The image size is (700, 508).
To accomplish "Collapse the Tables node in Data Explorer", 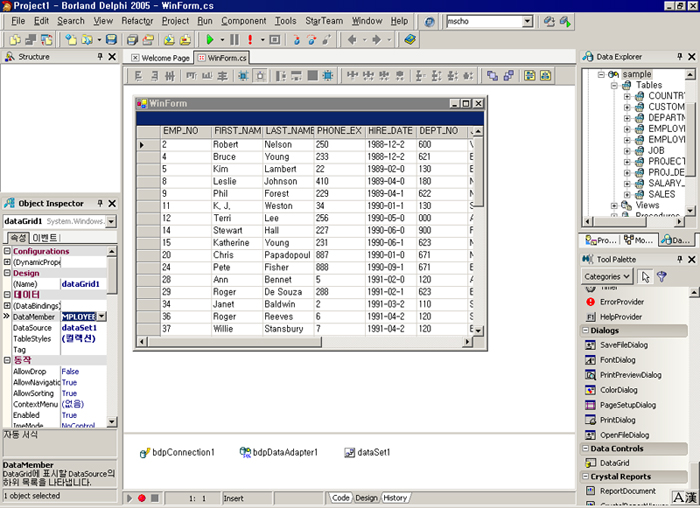I will pyautogui.click(x=613, y=86).
